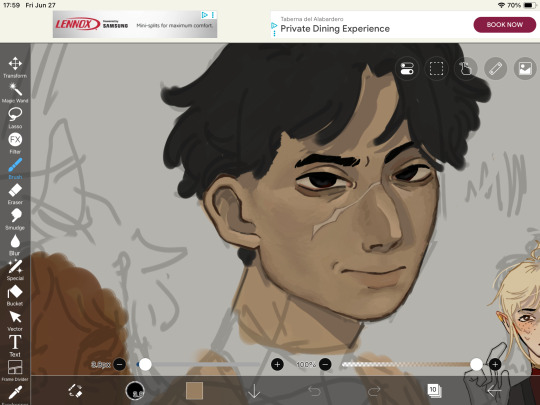Select the Brush tool

pyautogui.click(x=15, y=169)
